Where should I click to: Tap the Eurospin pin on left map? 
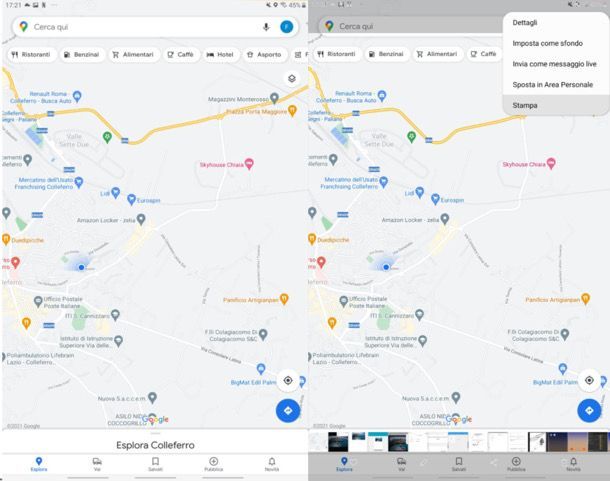pos(131,199)
